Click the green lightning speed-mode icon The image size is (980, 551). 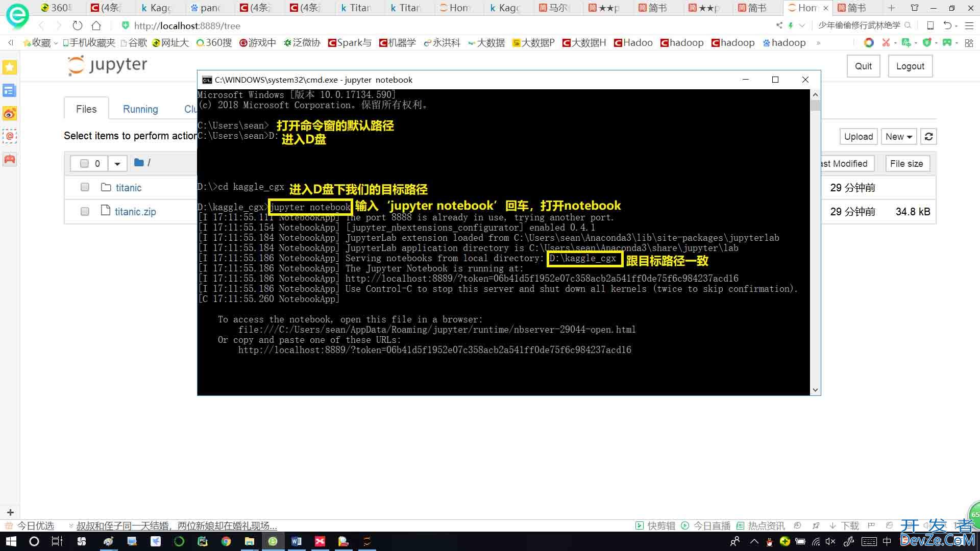(791, 25)
